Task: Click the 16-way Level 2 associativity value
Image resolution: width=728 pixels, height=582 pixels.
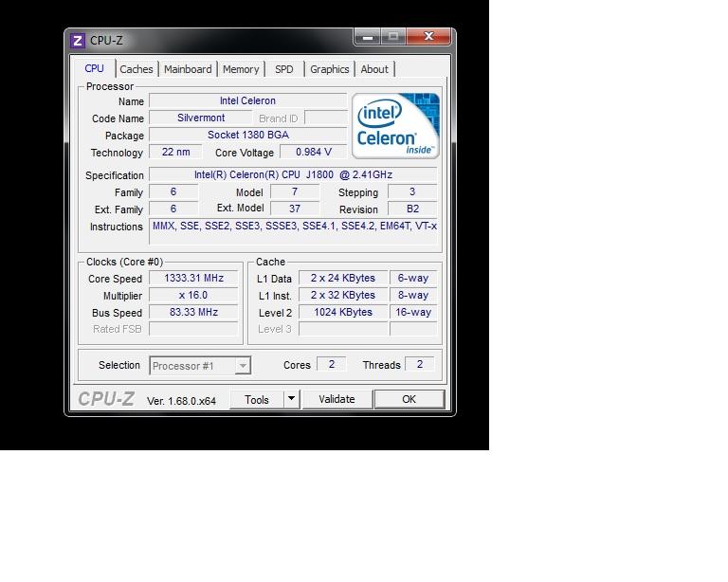Action: [x=413, y=313]
